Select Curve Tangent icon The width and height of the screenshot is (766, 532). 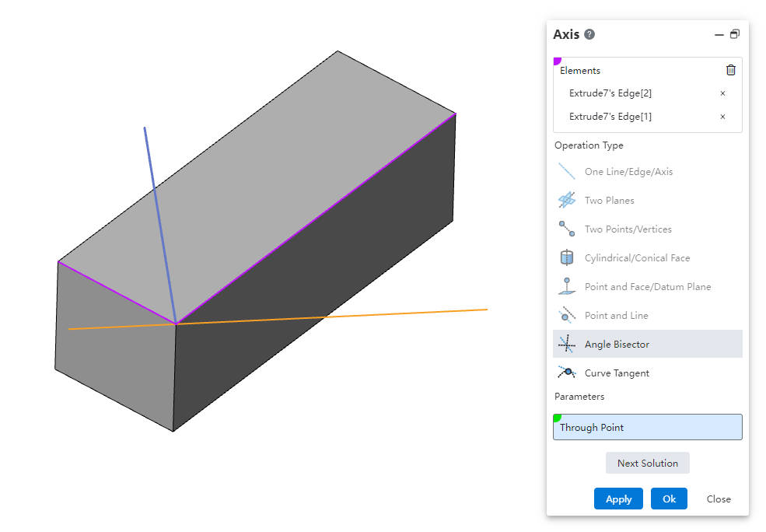tap(567, 373)
